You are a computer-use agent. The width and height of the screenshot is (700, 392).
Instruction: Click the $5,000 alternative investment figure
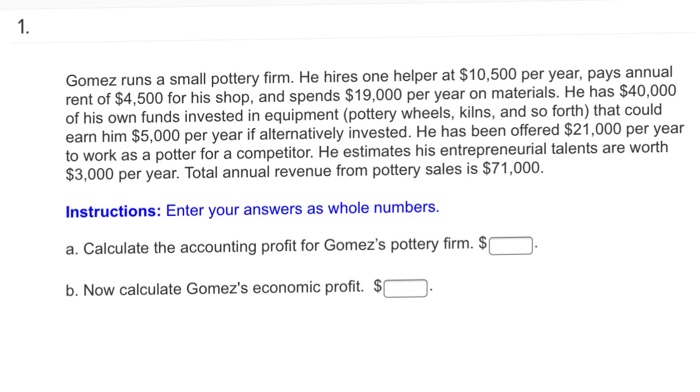click(x=156, y=136)
